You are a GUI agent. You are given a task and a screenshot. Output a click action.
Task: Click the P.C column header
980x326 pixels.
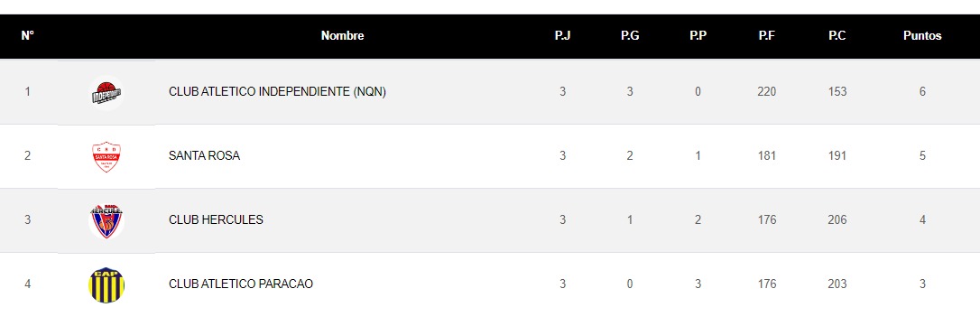point(837,36)
